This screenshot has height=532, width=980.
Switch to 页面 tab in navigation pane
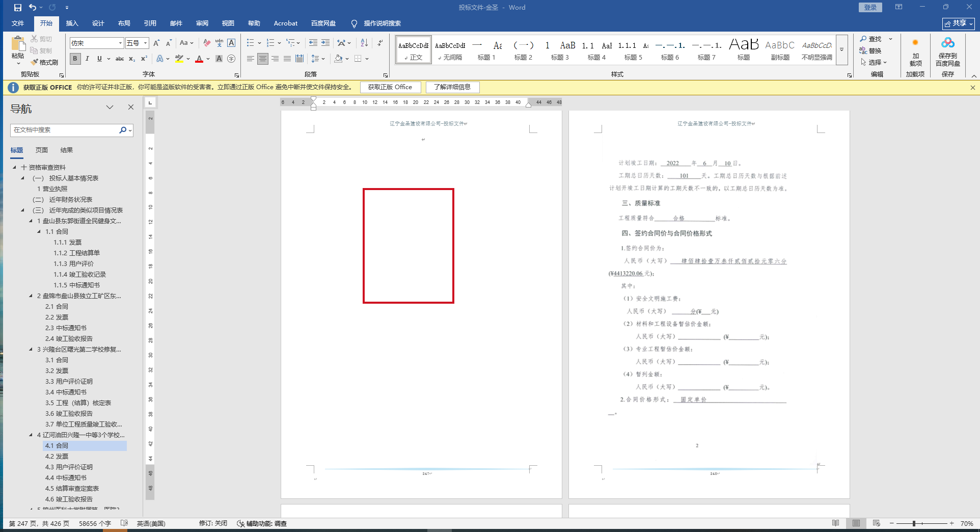pyautogui.click(x=41, y=150)
